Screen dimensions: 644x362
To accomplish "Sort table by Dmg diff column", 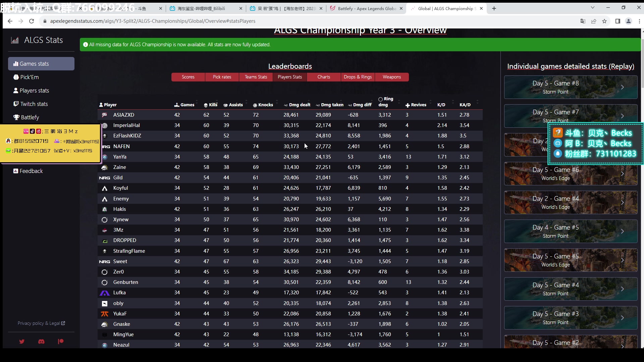I will coord(360,105).
